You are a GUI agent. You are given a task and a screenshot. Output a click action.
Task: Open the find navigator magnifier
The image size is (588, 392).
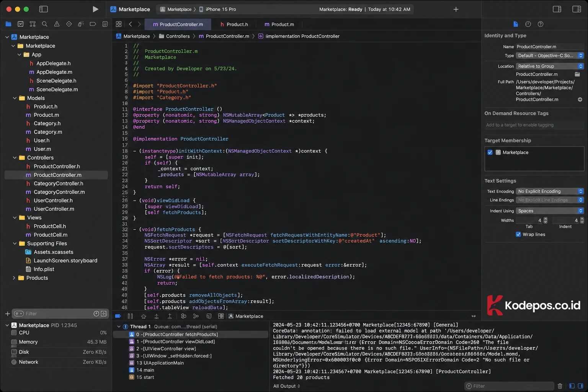(x=44, y=24)
